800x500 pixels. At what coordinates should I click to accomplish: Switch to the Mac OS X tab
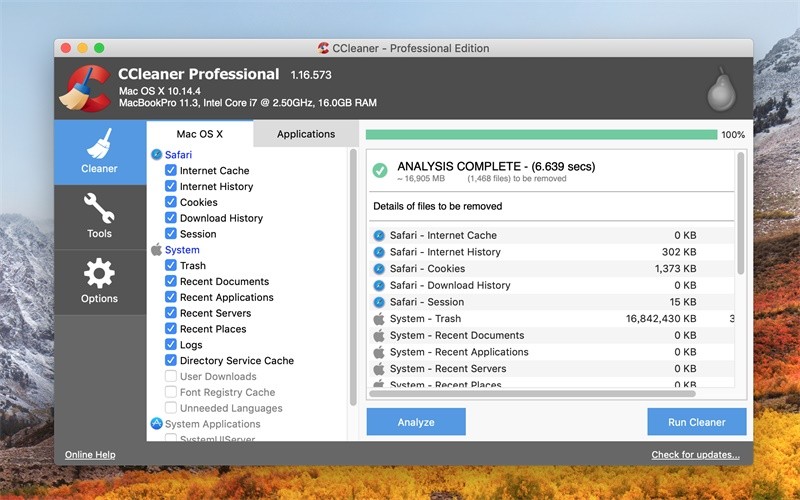coord(199,134)
